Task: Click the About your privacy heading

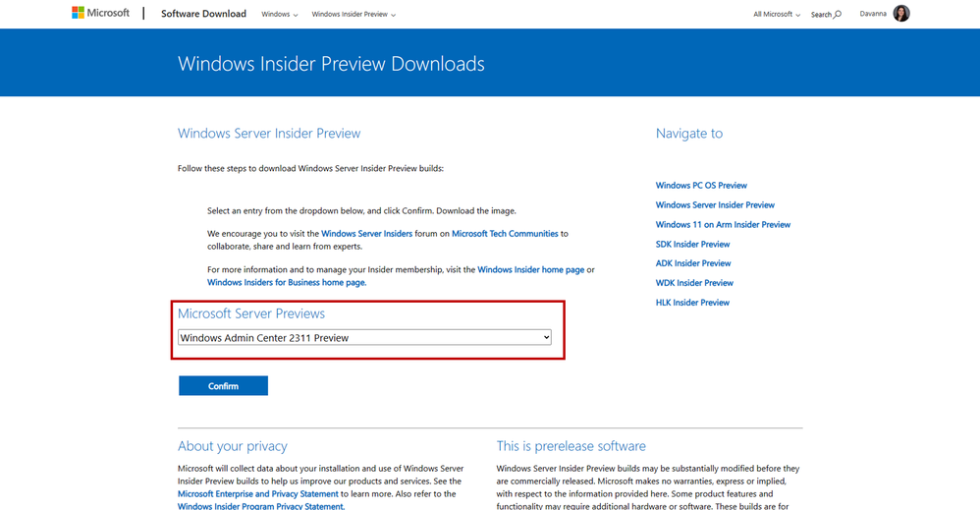Action: (x=233, y=446)
